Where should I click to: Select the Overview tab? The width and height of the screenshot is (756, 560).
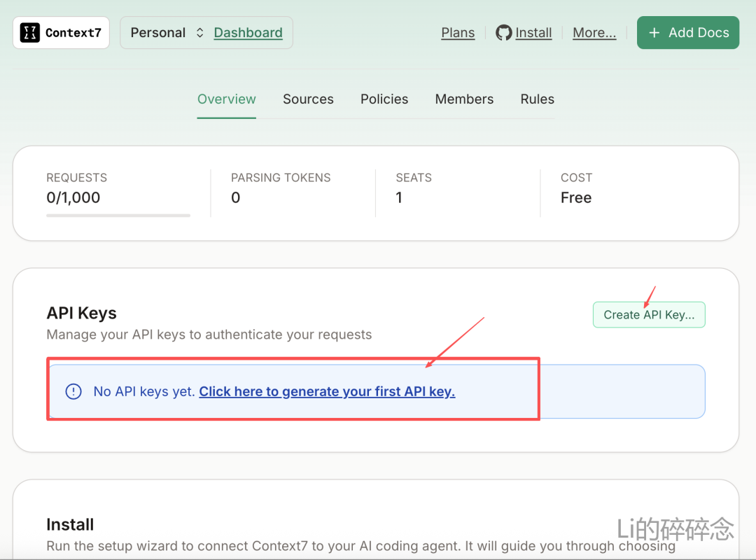click(227, 99)
